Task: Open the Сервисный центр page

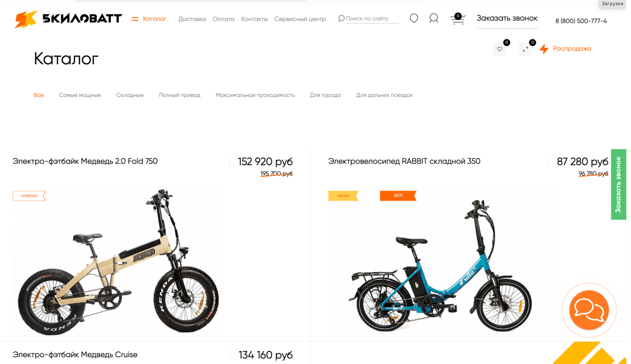Action: (x=300, y=19)
